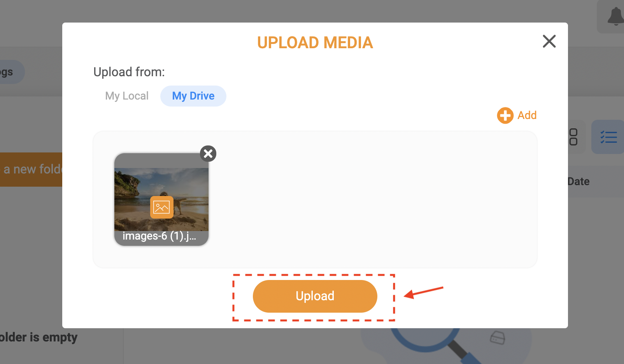Switch to grid view icon

[573, 137]
